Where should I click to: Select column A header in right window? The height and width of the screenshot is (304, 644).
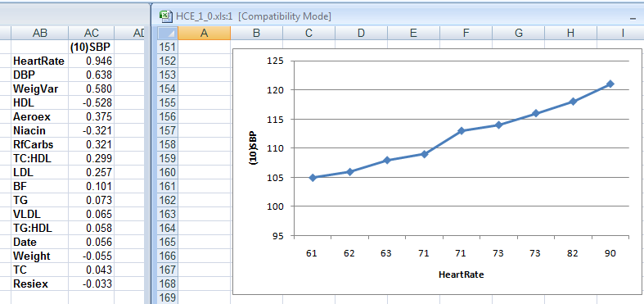click(x=204, y=33)
